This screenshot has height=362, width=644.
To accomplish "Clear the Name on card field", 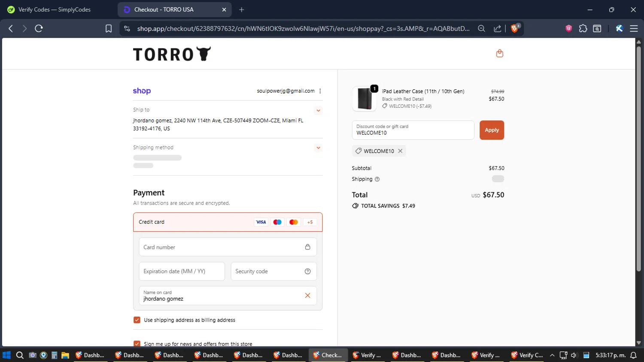I will coord(307,295).
